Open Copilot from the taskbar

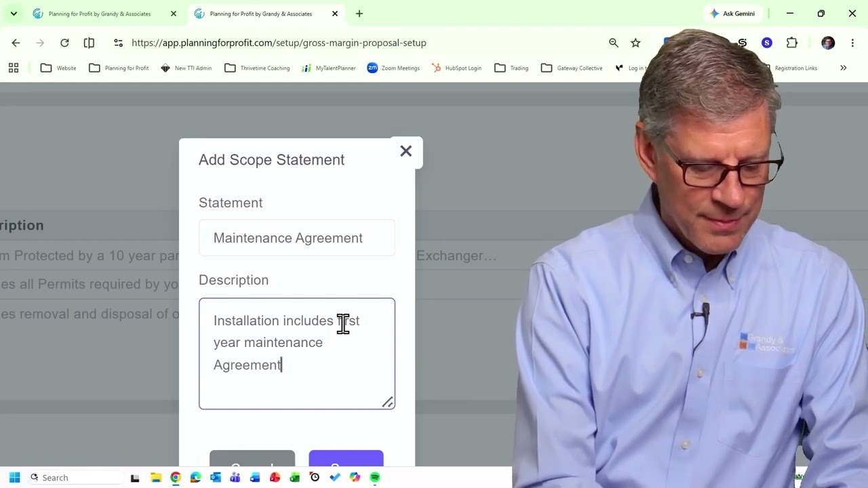click(x=355, y=478)
